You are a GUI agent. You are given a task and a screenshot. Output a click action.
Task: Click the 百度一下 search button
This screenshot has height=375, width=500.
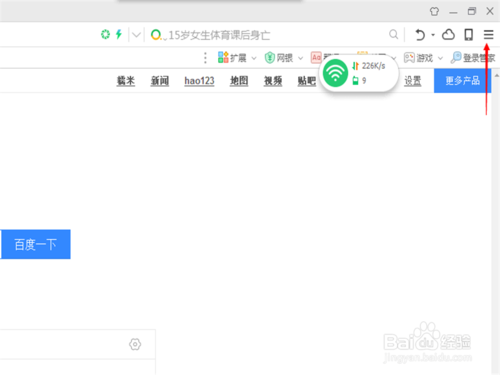coord(35,244)
